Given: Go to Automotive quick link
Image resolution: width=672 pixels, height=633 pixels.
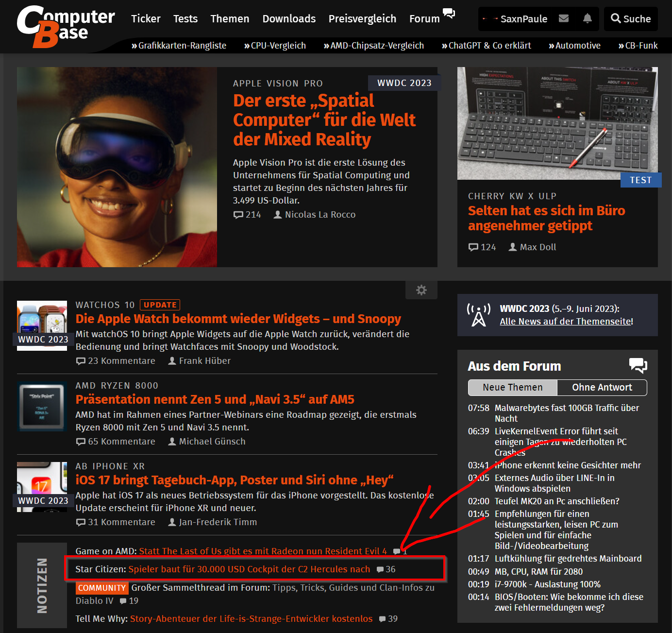Looking at the screenshot, I should 574,46.
